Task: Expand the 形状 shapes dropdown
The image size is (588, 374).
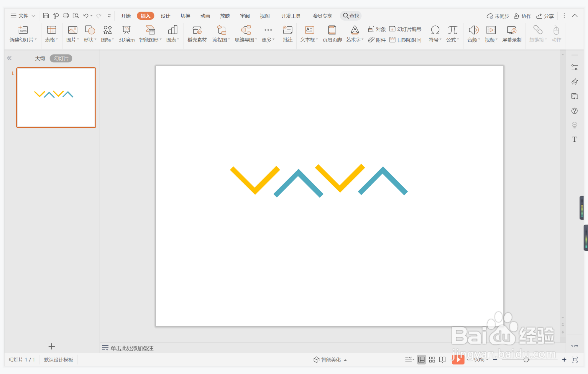Action: click(x=90, y=39)
